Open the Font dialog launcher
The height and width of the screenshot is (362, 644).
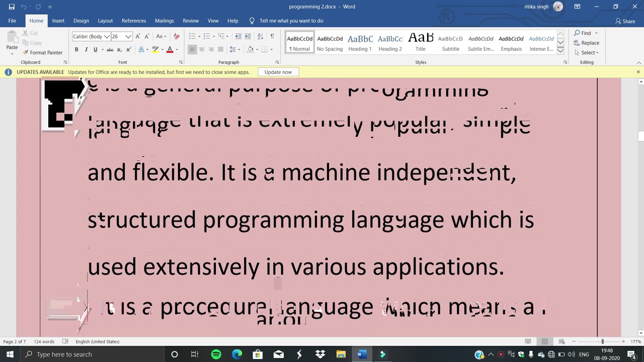point(181,62)
